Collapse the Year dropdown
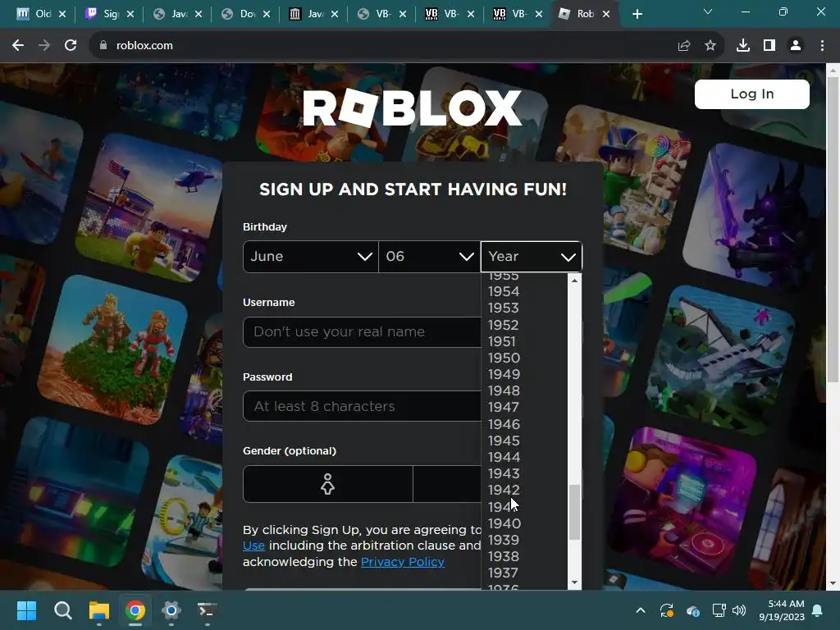Viewport: 840px width, 630px height. (531, 257)
